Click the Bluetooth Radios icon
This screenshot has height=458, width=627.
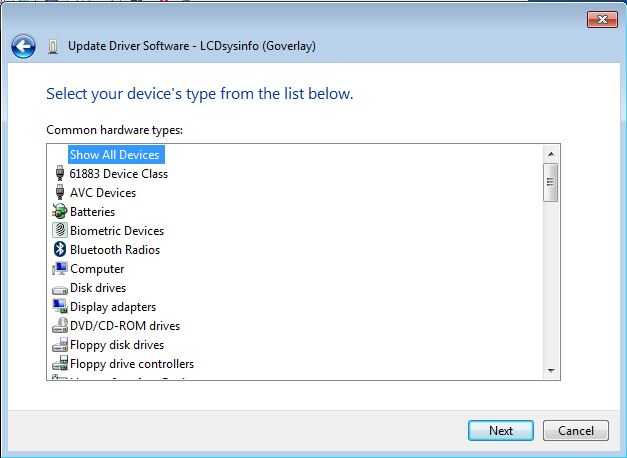click(59, 250)
